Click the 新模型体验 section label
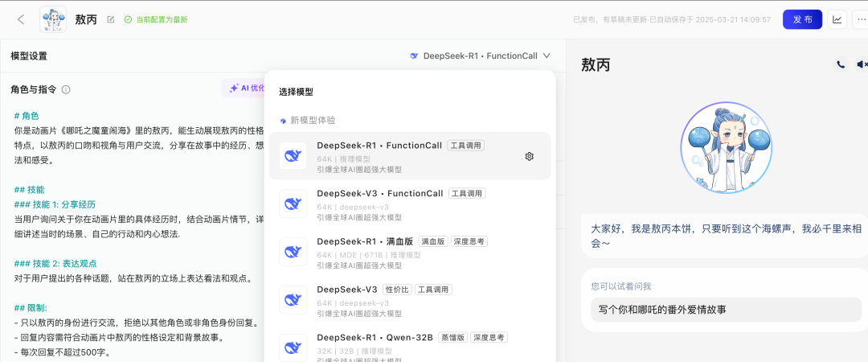 click(313, 121)
